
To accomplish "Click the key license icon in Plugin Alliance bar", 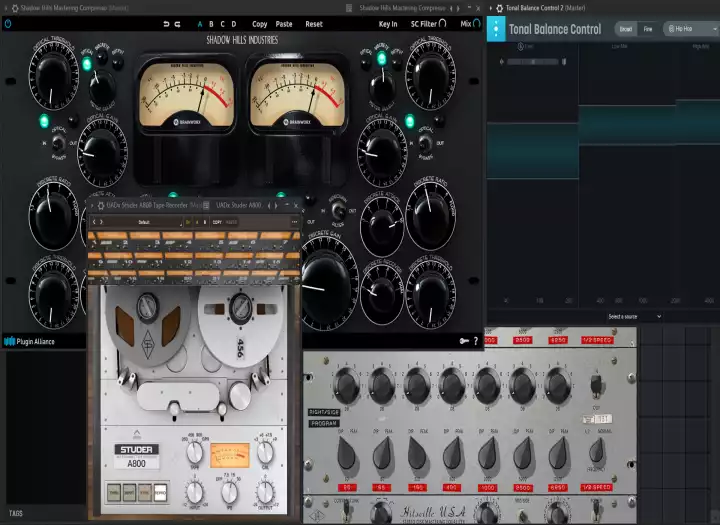I will click(464, 341).
